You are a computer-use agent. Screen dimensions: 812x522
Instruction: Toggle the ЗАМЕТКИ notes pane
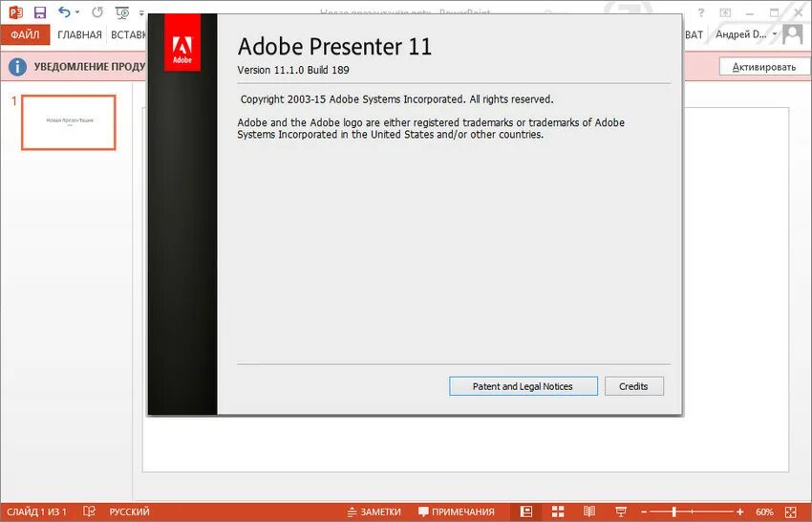pyautogui.click(x=374, y=511)
